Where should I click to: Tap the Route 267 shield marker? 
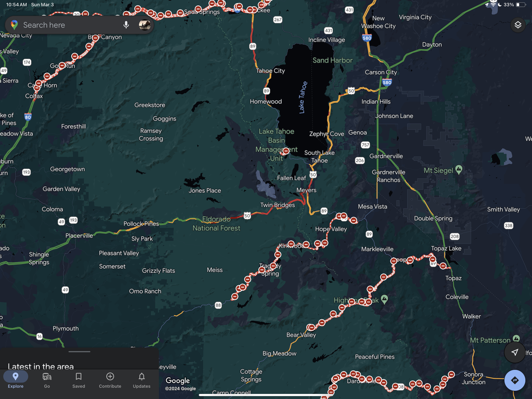[278, 19]
